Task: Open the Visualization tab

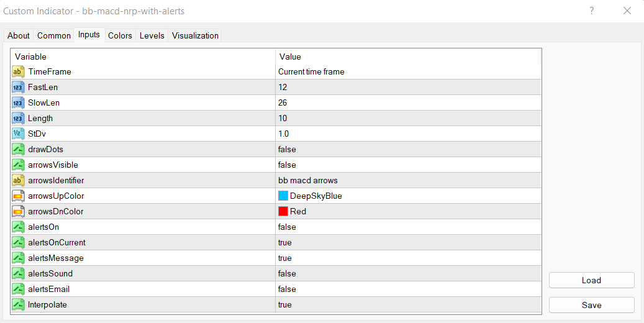Action: tap(195, 35)
